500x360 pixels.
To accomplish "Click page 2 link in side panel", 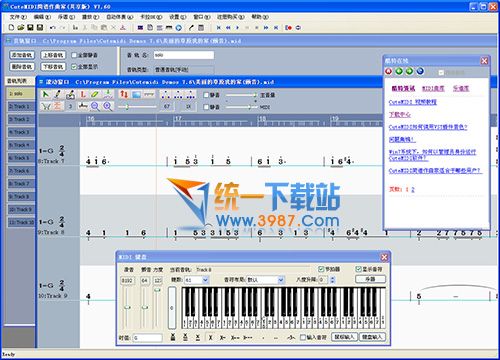I will tap(413, 189).
